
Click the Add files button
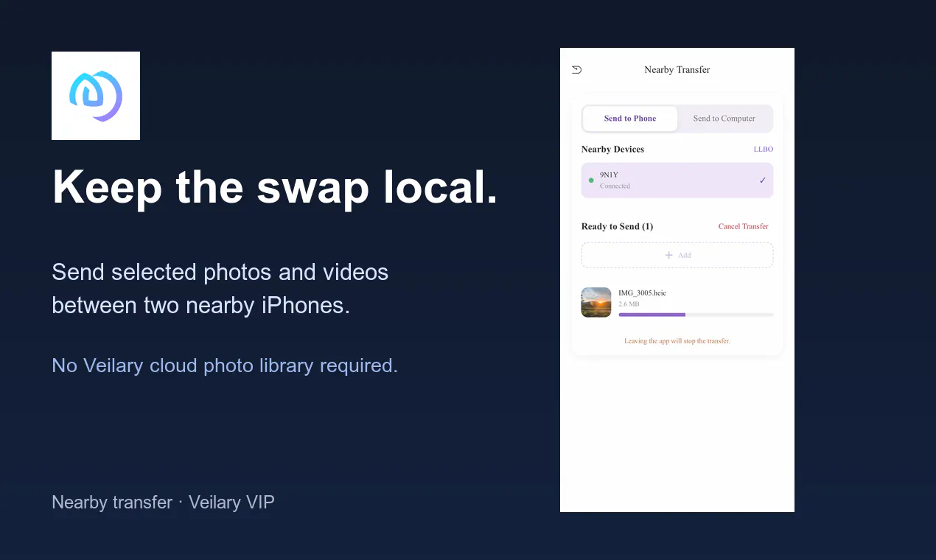point(677,255)
